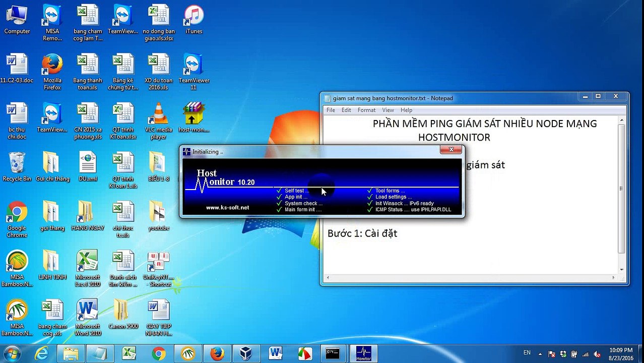644x363 pixels.
Task: Open iTunes desktop shortcut
Action: point(194,20)
